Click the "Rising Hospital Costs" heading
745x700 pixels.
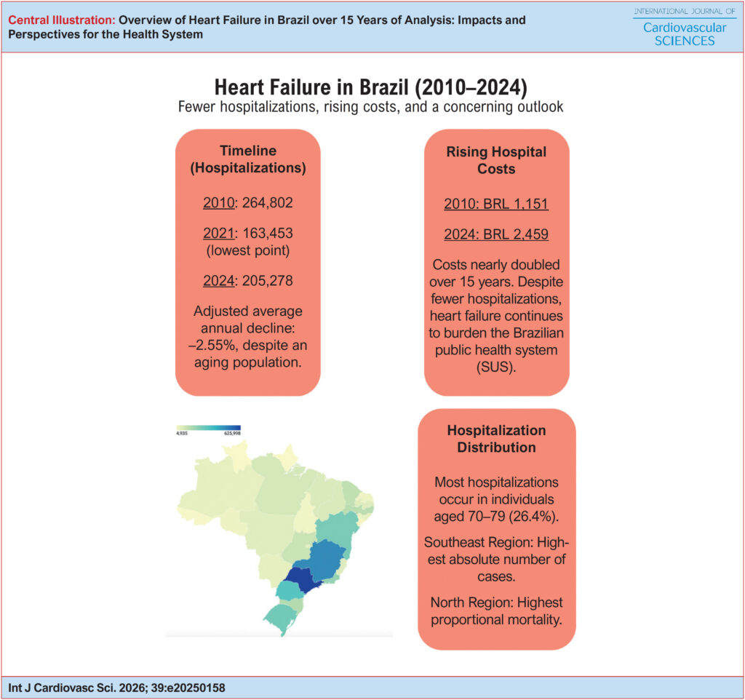(496, 160)
